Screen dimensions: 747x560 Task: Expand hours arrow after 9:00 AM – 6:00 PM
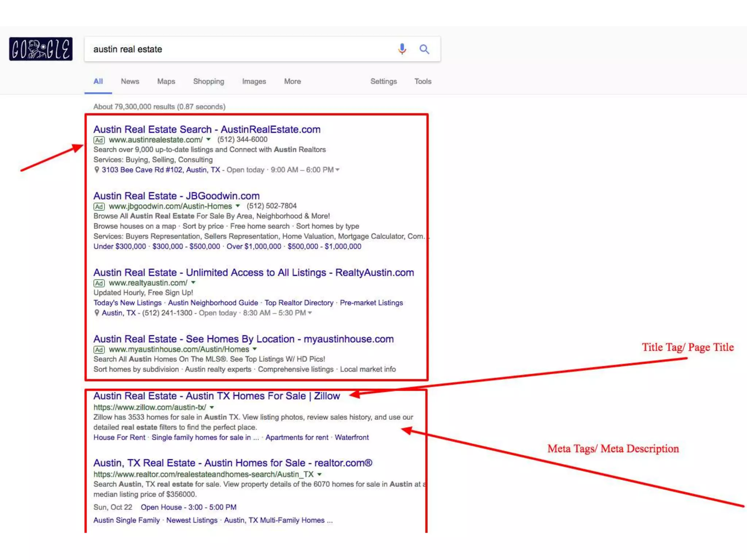337,170
